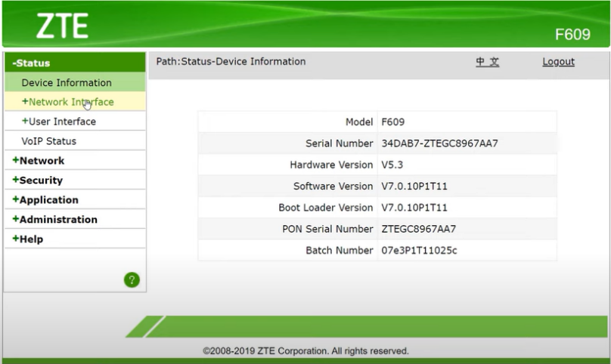Switch language to Chinese (中文)
The width and height of the screenshot is (611, 364).
point(487,61)
